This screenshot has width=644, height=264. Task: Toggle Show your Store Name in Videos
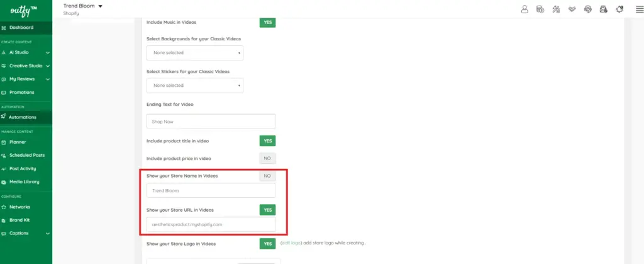pos(267,176)
